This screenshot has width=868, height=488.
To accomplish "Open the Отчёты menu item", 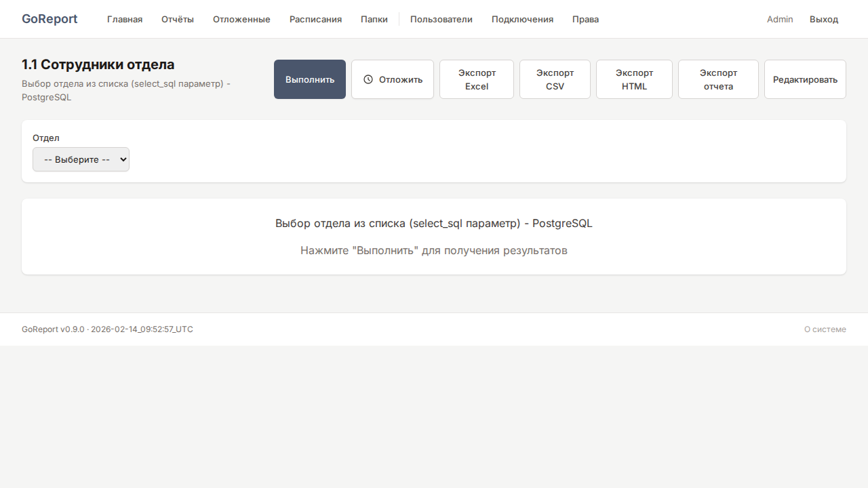I will pos(178,19).
